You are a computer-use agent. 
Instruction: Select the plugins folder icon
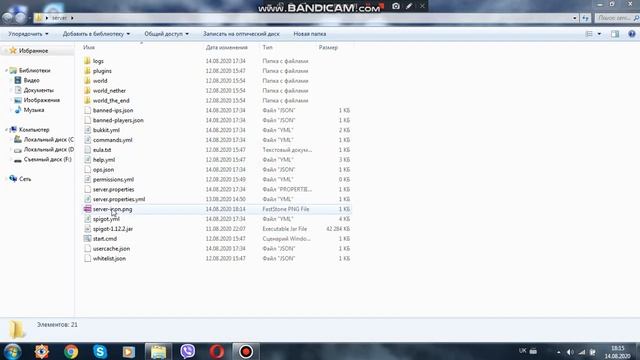click(87, 71)
